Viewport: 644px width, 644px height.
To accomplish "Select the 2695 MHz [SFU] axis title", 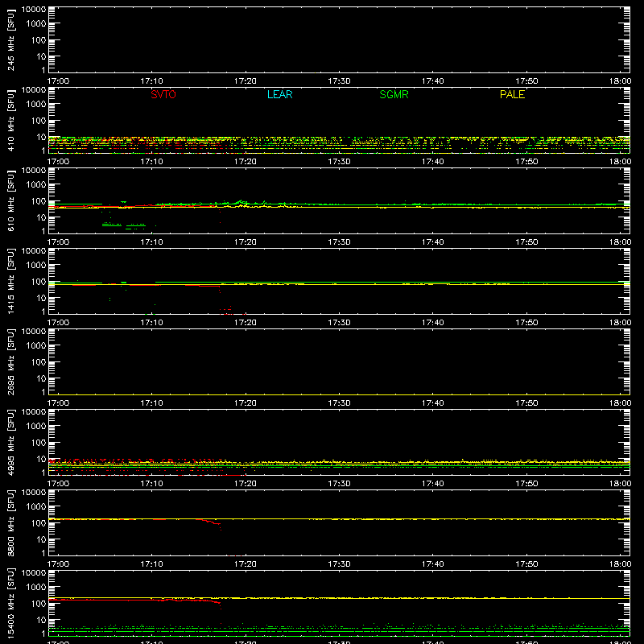I will (x=11, y=361).
